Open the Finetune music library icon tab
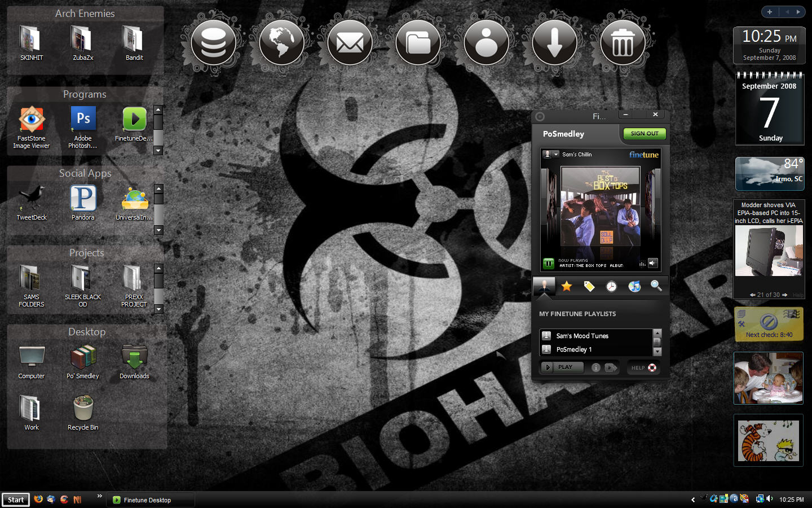The image size is (812, 508). point(634,286)
